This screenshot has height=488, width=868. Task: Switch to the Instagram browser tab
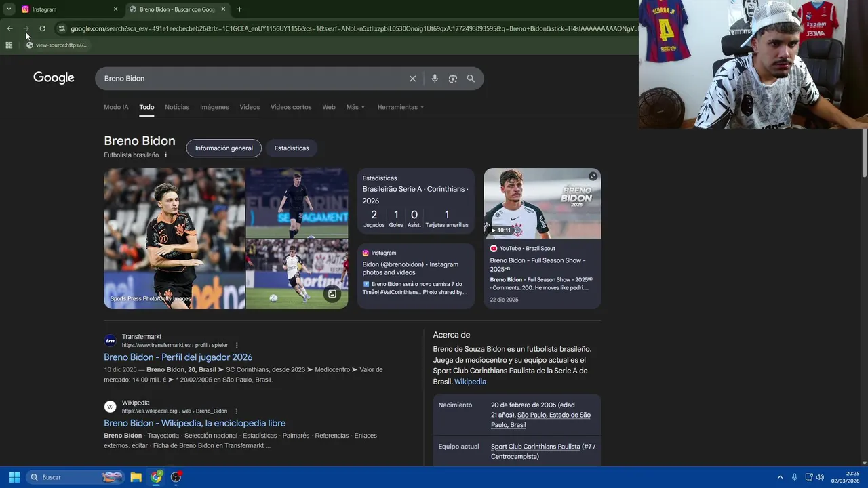(x=68, y=9)
